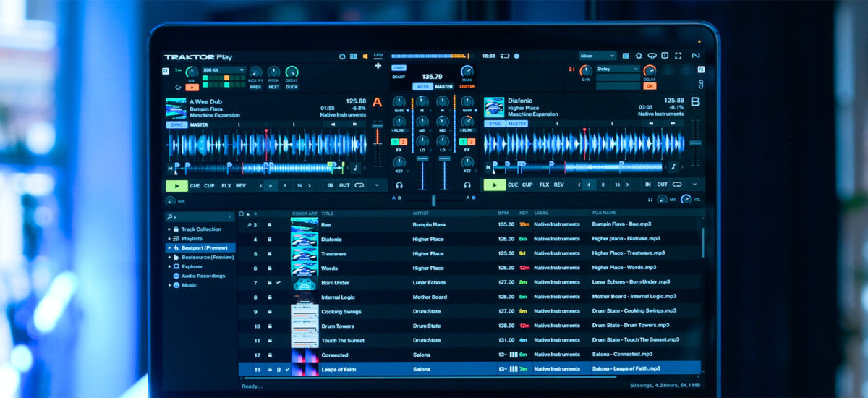Click the fullscreen icon in the top bar
The height and width of the screenshot is (398, 868).
click(x=678, y=56)
